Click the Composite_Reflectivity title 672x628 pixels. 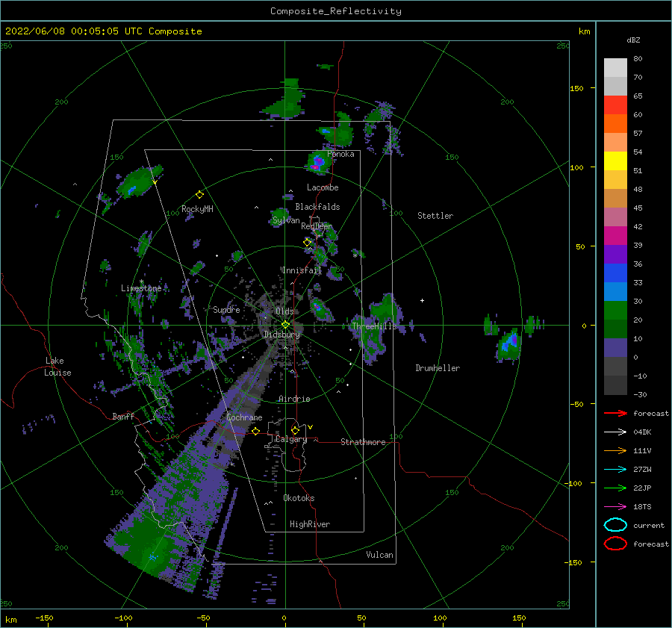pyautogui.click(x=336, y=11)
